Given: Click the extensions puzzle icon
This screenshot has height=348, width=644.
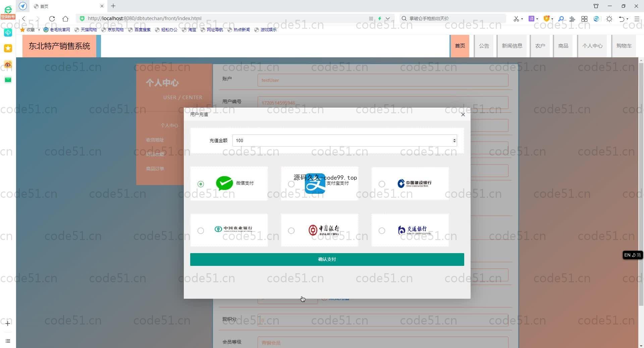Looking at the screenshot, I should pos(572,19).
